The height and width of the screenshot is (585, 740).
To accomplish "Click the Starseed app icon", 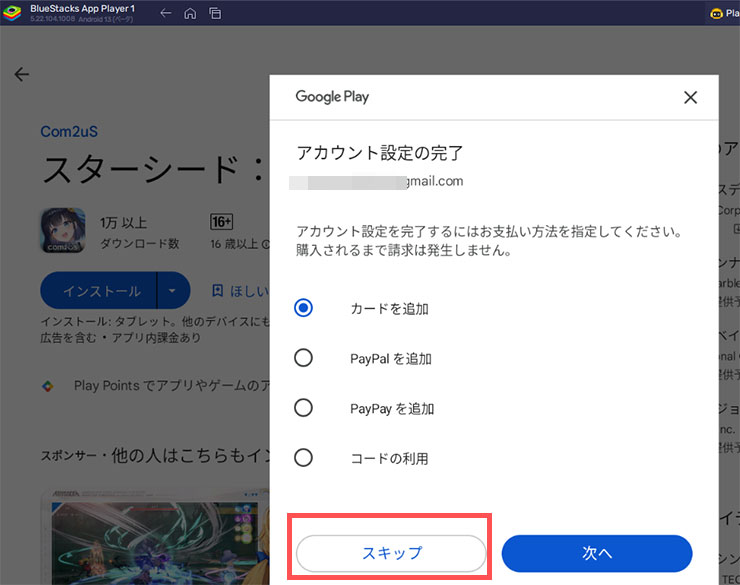I will (63, 230).
